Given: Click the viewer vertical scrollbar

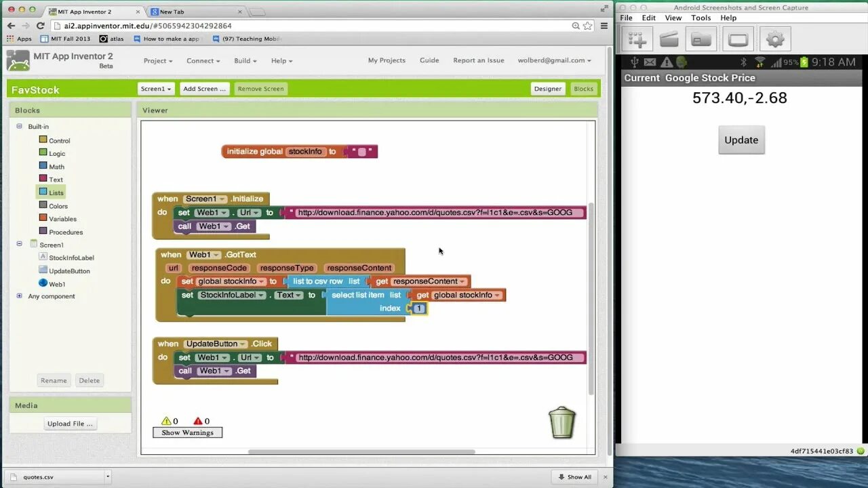Looking at the screenshot, I should pyautogui.click(x=591, y=298).
